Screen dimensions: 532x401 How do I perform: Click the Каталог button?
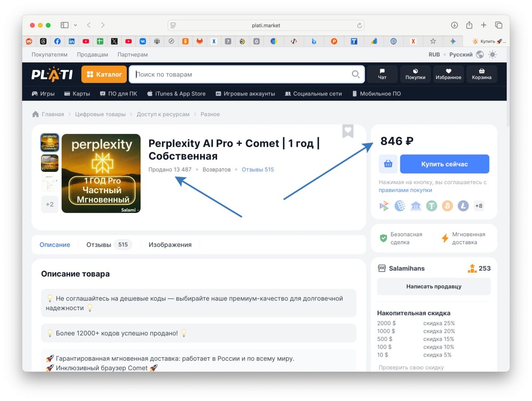point(104,74)
